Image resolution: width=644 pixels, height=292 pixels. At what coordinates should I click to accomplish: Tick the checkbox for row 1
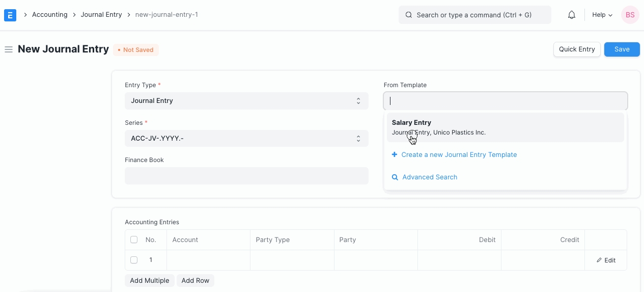pos(134,260)
